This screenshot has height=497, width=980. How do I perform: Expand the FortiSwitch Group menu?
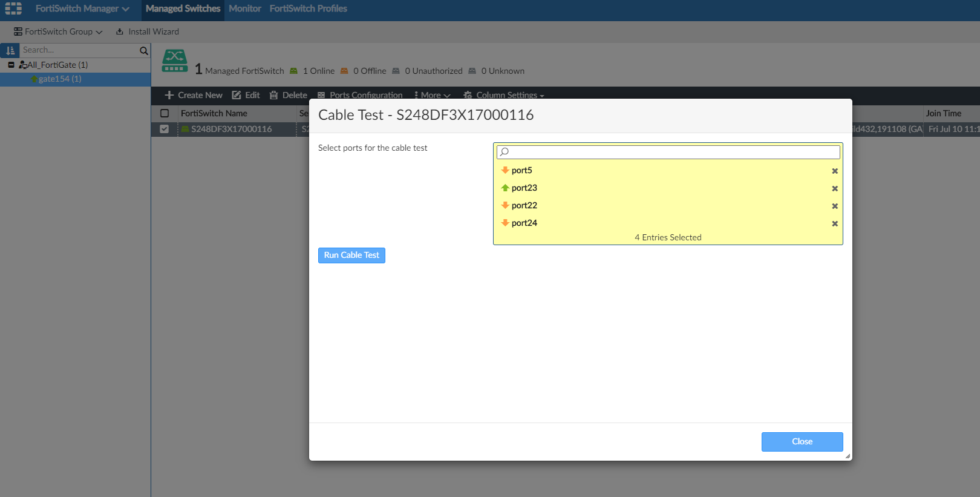coord(58,31)
